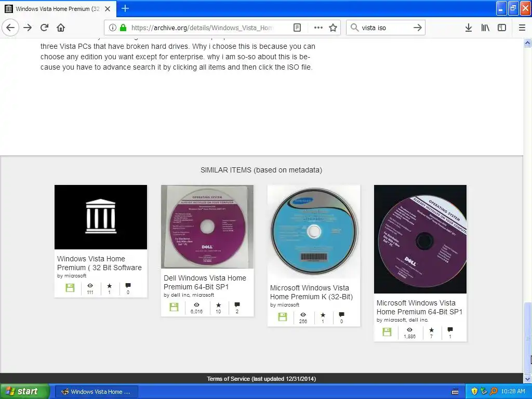Click the favorites star showing 10
Image resolution: width=532 pixels, height=399 pixels.
click(219, 305)
